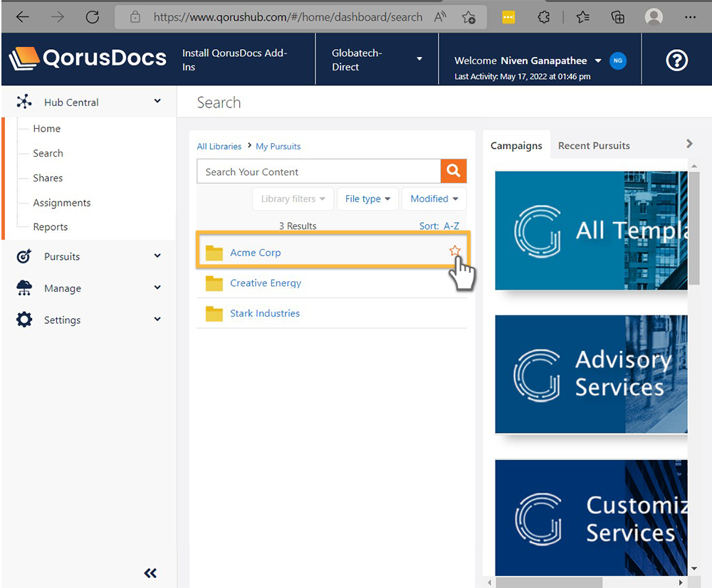The height and width of the screenshot is (588, 712).
Task: Open the browser Extensions puzzle icon
Action: [x=543, y=17]
